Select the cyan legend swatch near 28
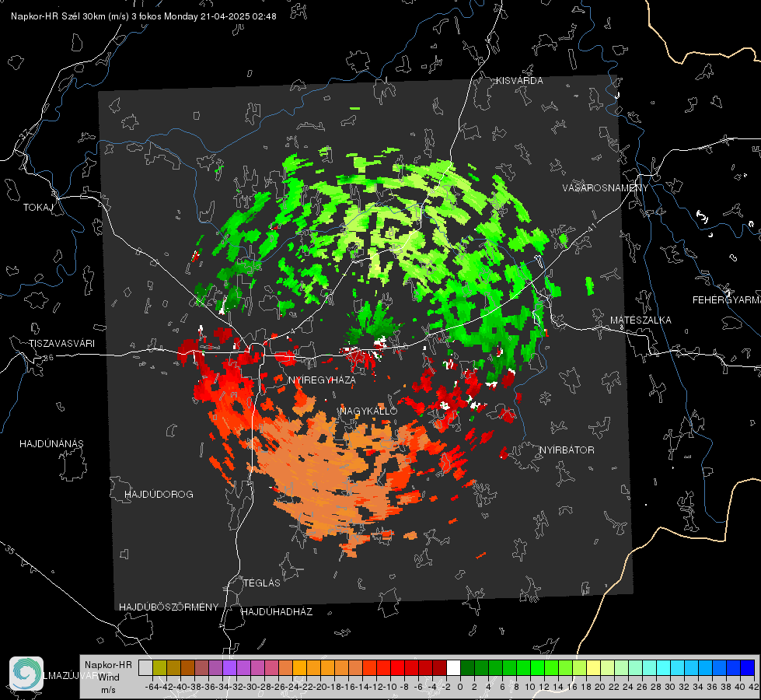The width and height of the screenshot is (761, 700). coord(664,667)
